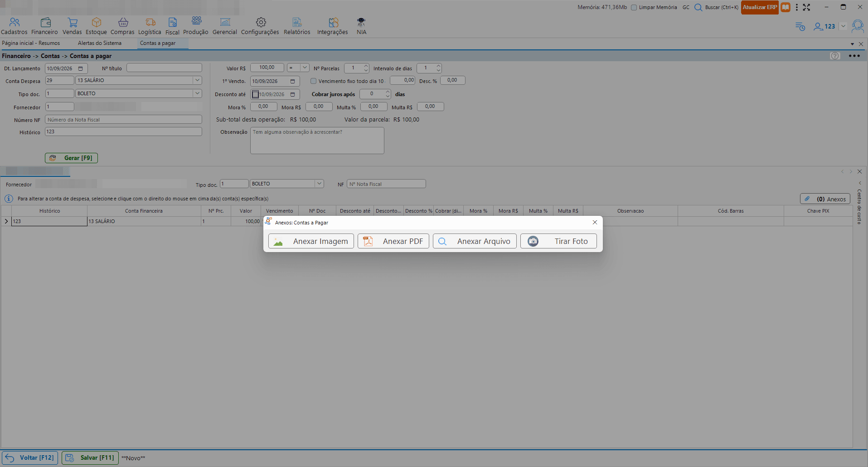Click Anexar Arquivo button
This screenshot has width=868, height=467.
(475, 241)
